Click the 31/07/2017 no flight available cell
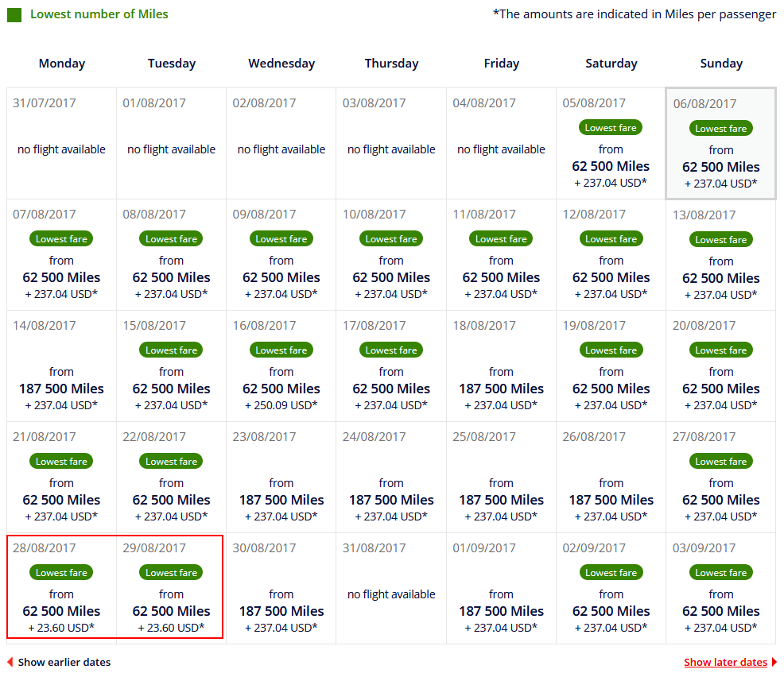784x677 pixels. (x=61, y=143)
